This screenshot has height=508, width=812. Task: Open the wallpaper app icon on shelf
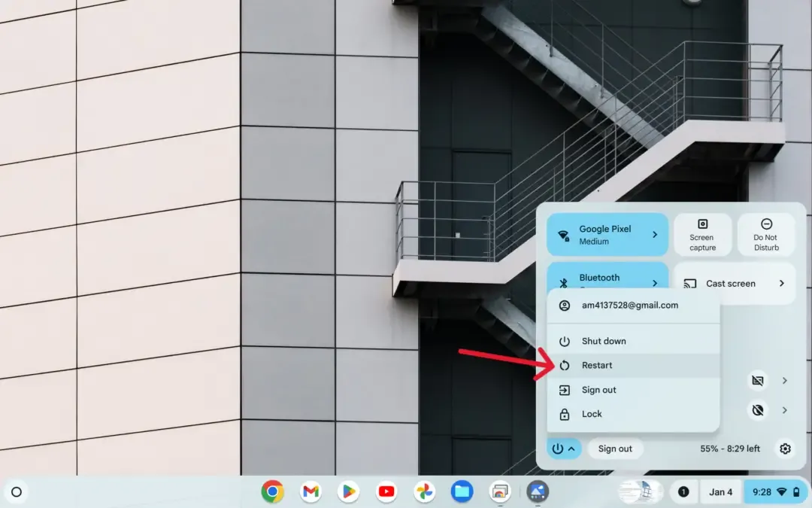point(538,491)
